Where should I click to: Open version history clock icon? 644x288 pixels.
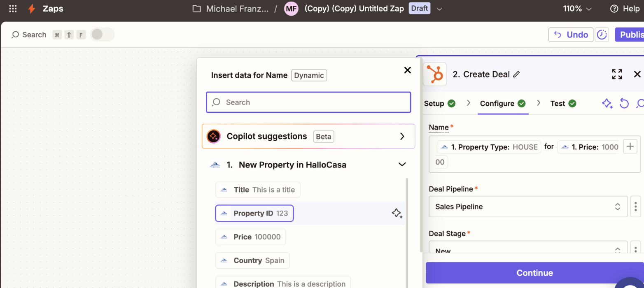click(x=602, y=35)
